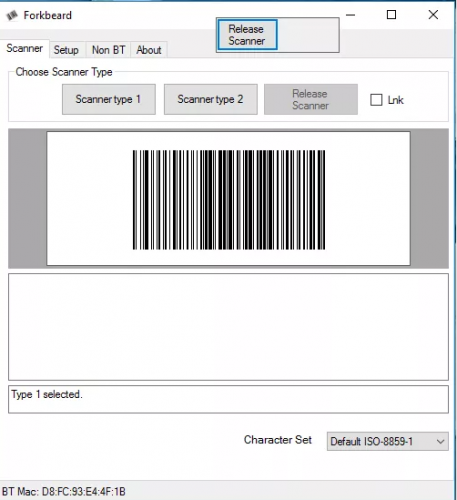
Task: Click the barcode image
Action: 229,199
